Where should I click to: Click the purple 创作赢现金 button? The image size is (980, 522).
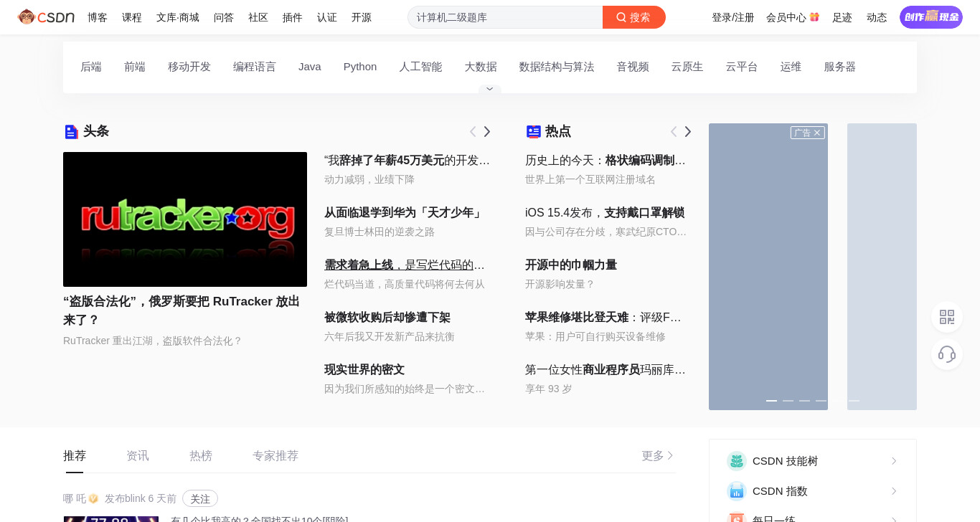coord(931,17)
